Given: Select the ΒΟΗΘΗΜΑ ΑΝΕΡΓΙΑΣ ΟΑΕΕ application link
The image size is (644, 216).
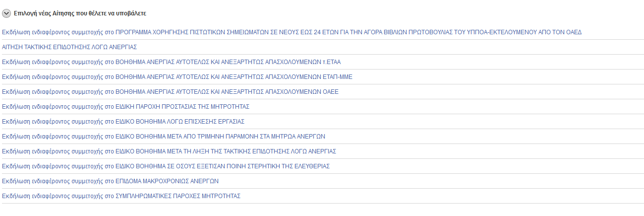Looking at the screenshot, I should [x=170, y=91].
